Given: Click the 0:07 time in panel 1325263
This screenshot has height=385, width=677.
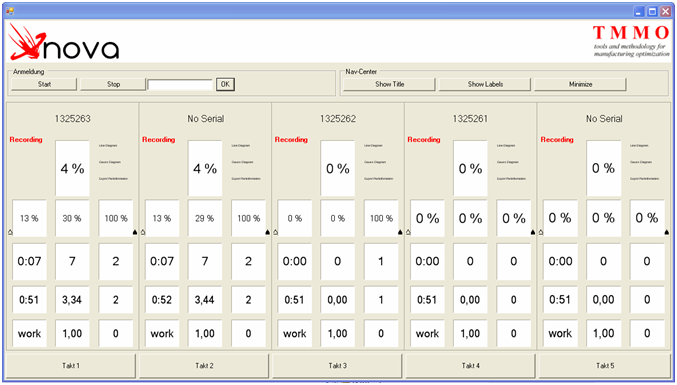Looking at the screenshot, I should tap(29, 261).
